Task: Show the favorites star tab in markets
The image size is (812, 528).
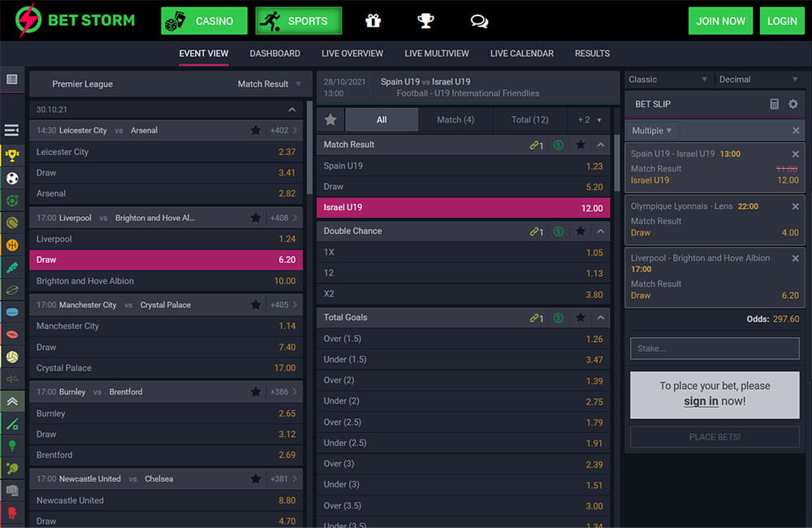Action: coord(330,119)
